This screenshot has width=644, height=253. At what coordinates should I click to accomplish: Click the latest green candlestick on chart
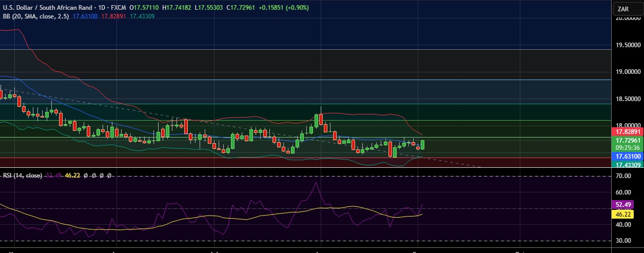[x=423, y=144]
